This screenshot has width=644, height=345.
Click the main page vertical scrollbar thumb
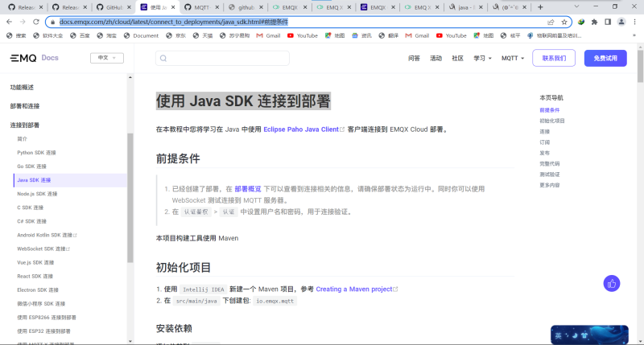point(640,66)
